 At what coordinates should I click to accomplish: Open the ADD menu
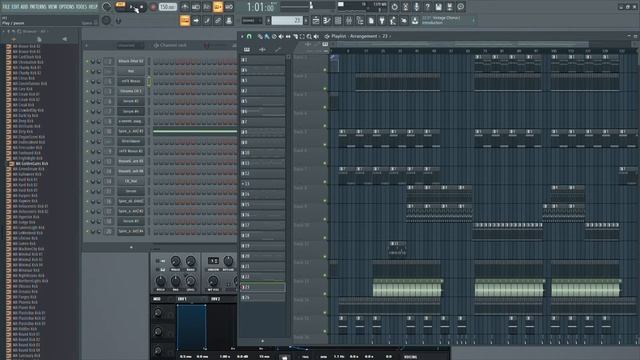pyautogui.click(x=24, y=7)
